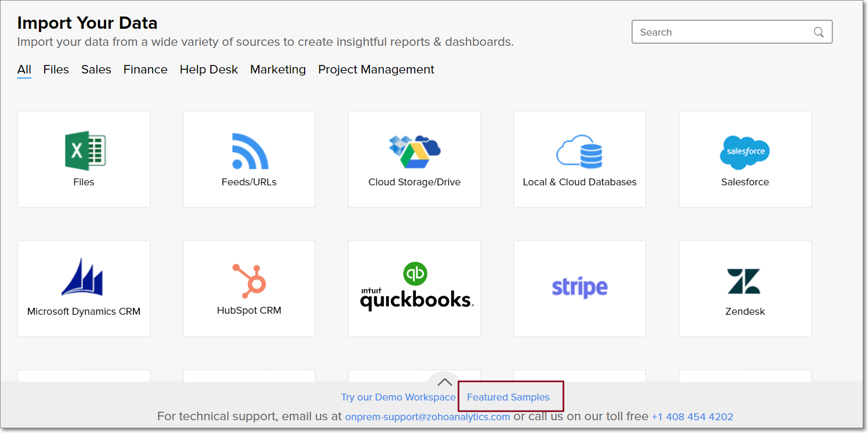Select the Feeds/URLs RSS icon
The width and height of the screenshot is (868, 433).
pyautogui.click(x=250, y=151)
